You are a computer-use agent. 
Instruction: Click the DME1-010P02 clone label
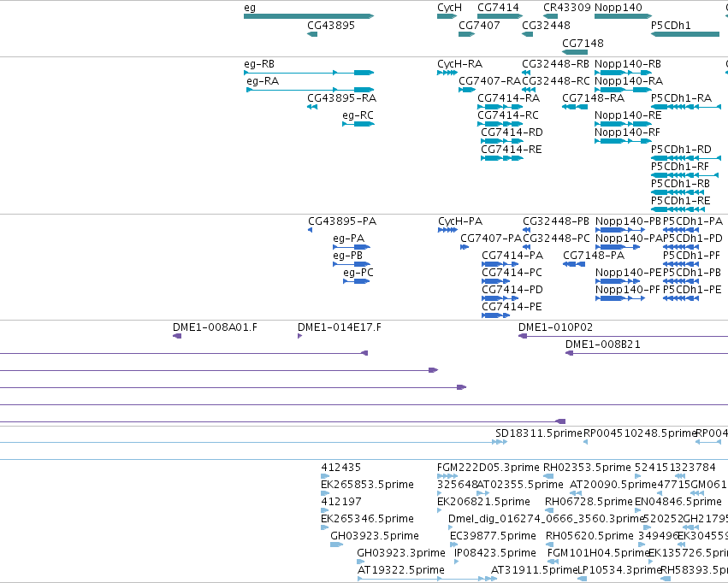pos(556,328)
